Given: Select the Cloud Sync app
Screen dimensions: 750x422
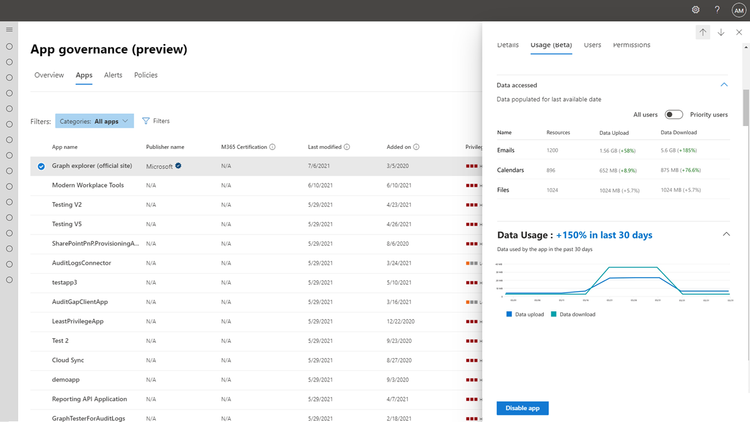Looking at the screenshot, I should point(68,360).
